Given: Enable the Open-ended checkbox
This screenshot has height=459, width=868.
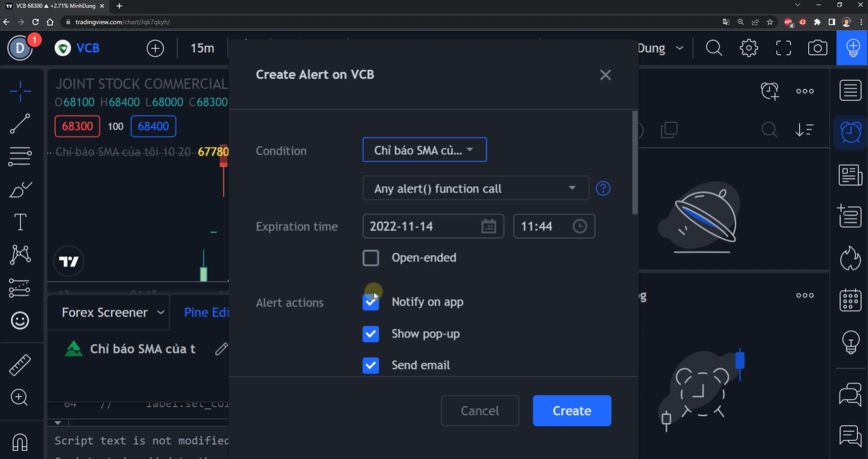Looking at the screenshot, I should click(371, 258).
